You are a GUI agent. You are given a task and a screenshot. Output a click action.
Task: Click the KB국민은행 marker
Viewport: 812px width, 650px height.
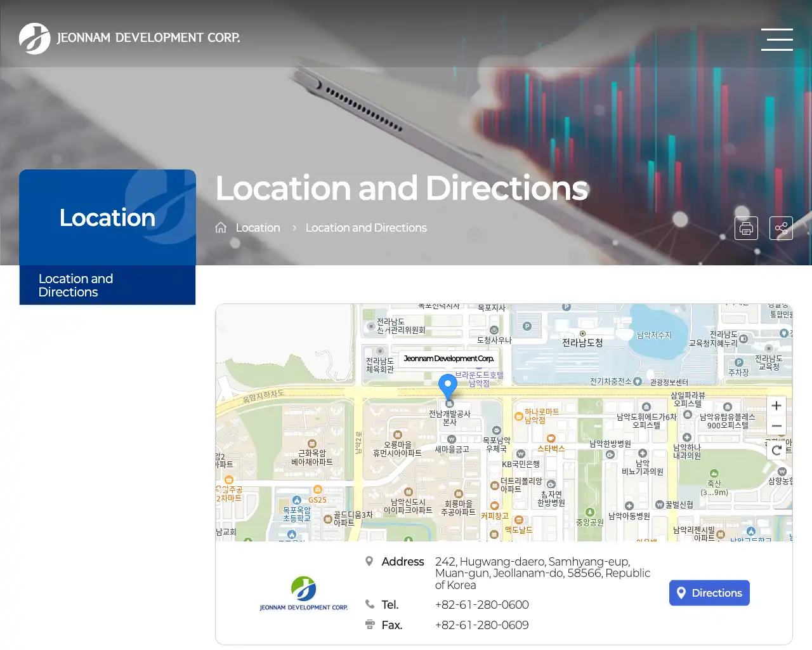[x=521, y=454]
